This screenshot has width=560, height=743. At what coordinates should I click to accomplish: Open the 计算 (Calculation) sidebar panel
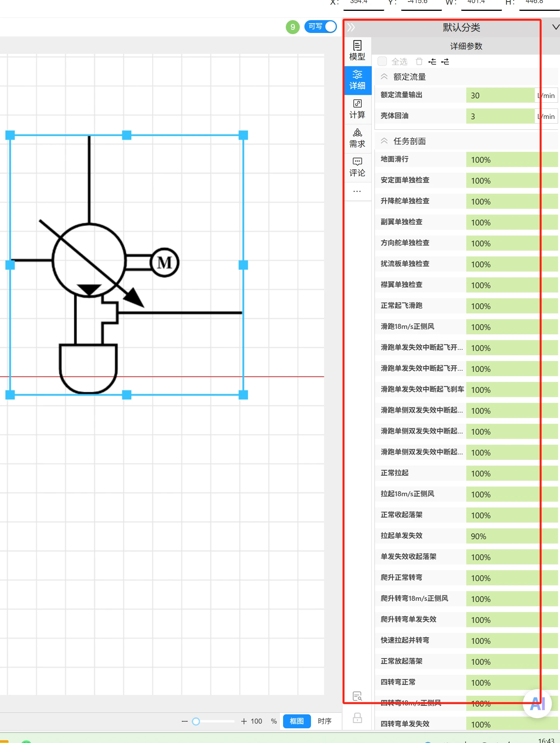pos(357,109)
